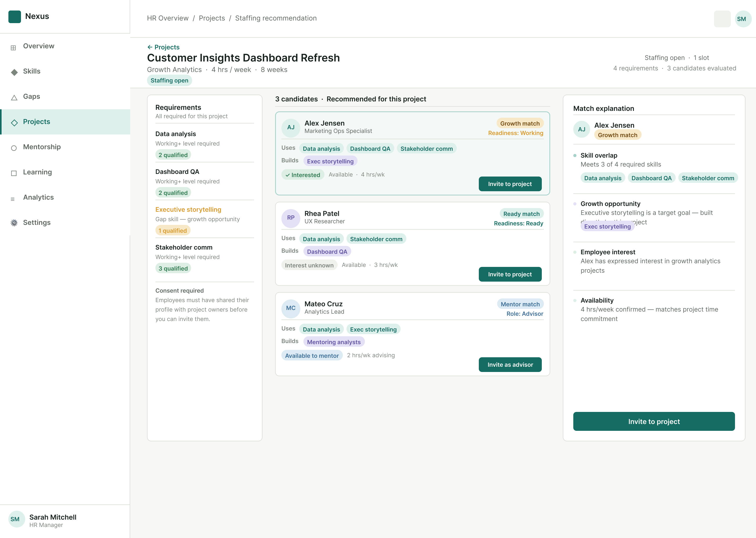756x538 pixels.
Task: Select the Mateo Cruz candidate name
Action: 323,304
